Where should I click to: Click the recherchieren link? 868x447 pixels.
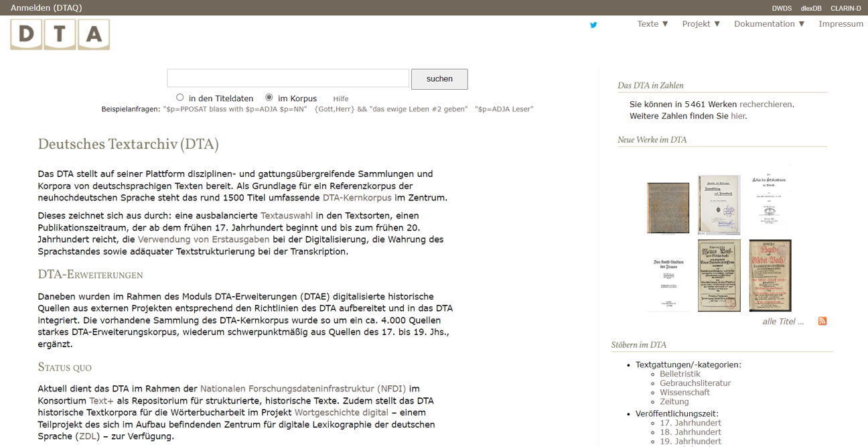point(766,104)
